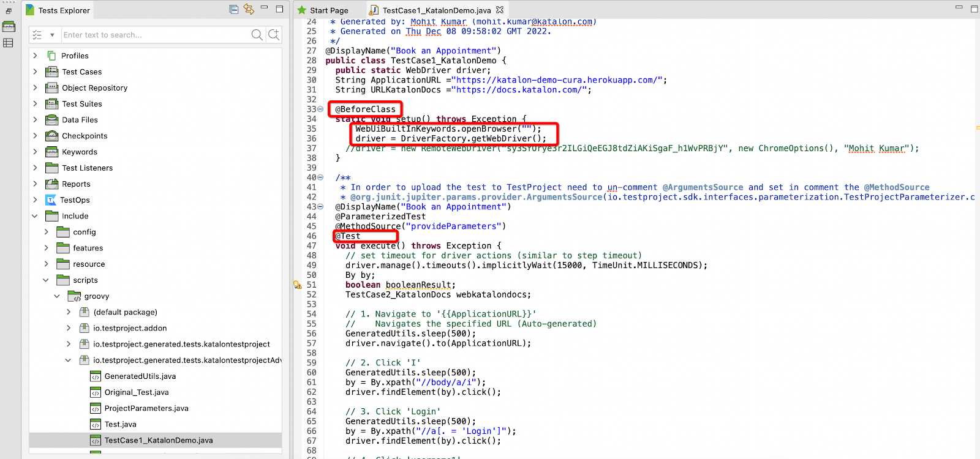Switch to the Start Page tab

pyautogui.click(x=328, y=10)
